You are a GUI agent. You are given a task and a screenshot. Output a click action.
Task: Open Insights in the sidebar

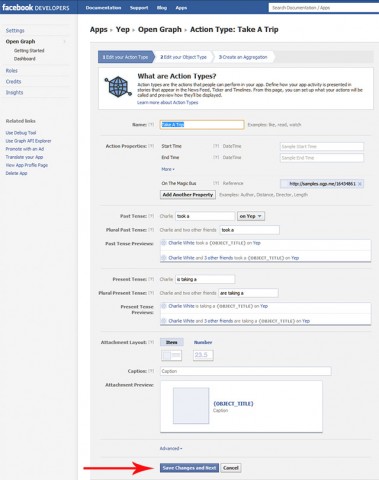click(14, 92)
